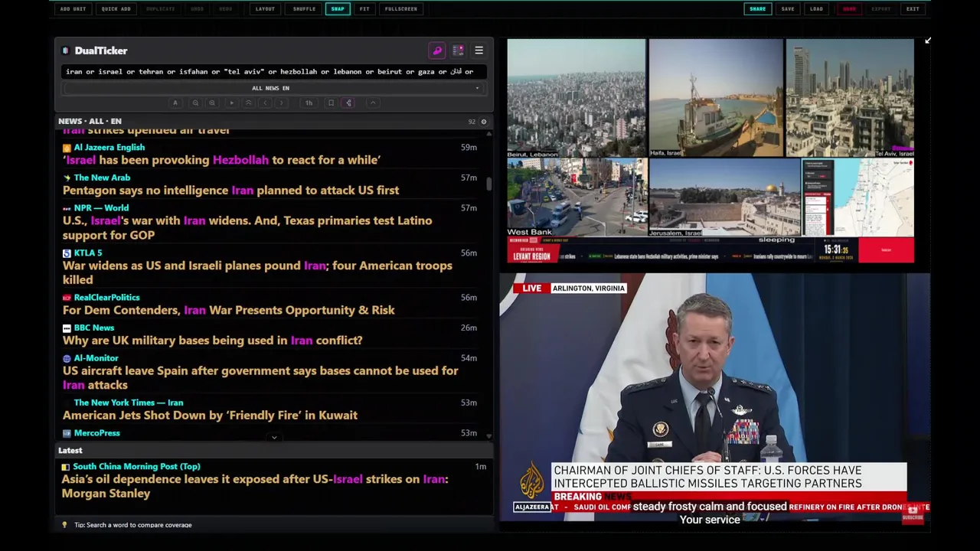Select the Jerusalem camera thumbnail
980x551 pixels.
724,197
